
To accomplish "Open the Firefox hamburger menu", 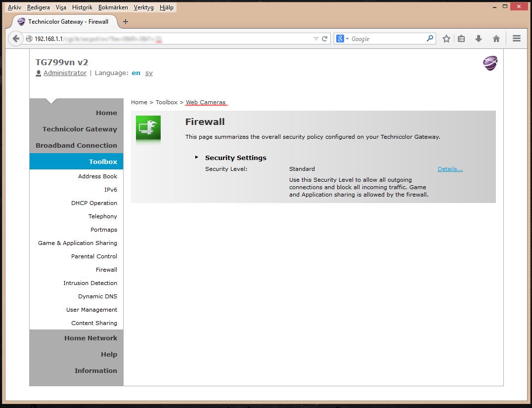I will click(x=516, y=39).
